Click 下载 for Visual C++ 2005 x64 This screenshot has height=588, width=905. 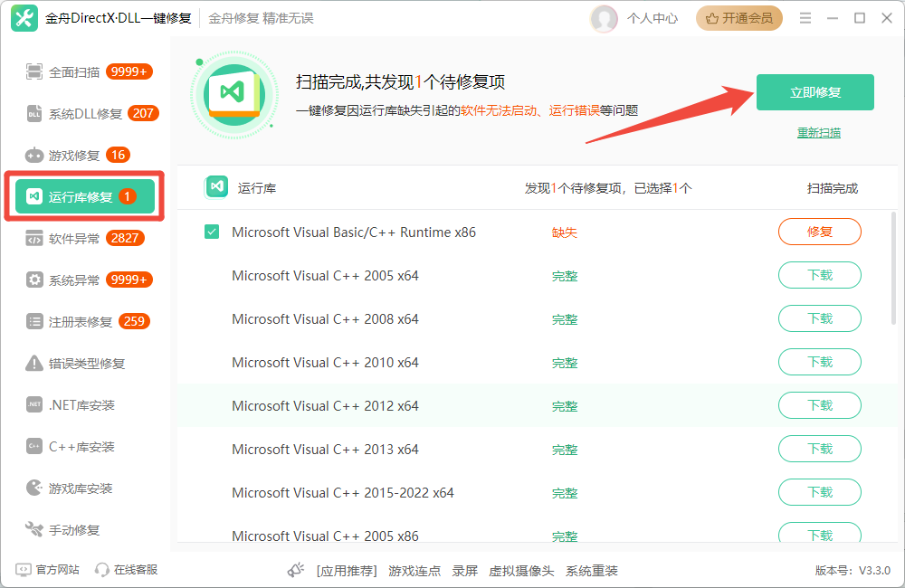click(x=820, y=275)
